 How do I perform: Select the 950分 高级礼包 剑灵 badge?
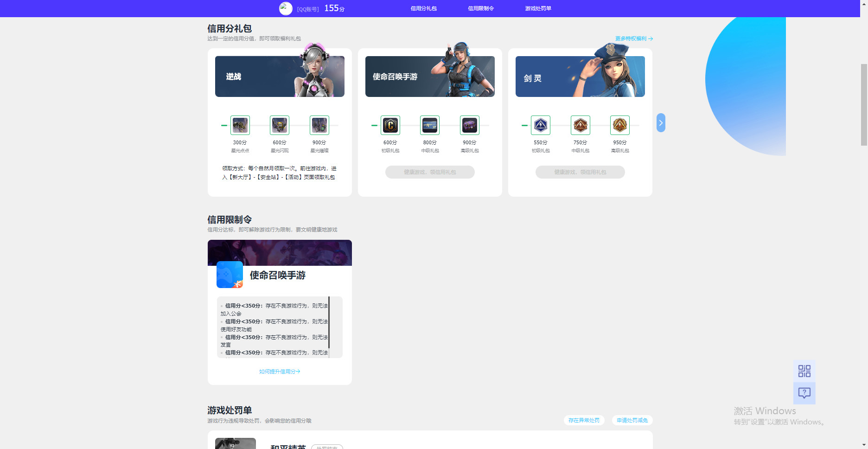pyautogui.click(x=620, y=125)
